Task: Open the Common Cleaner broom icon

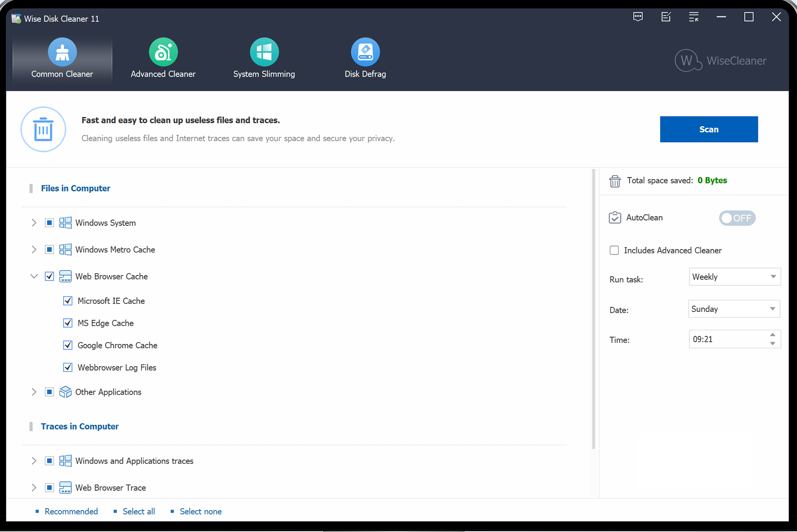Action: 62,52
